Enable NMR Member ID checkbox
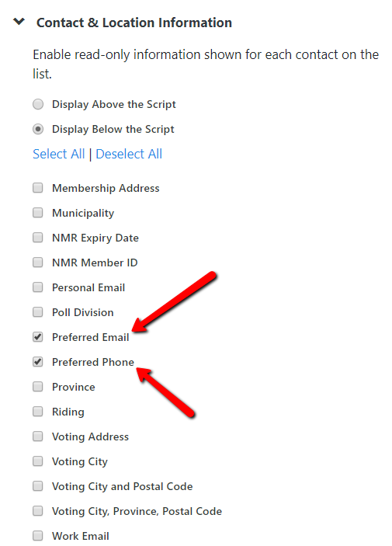 (x=37, y=263)
